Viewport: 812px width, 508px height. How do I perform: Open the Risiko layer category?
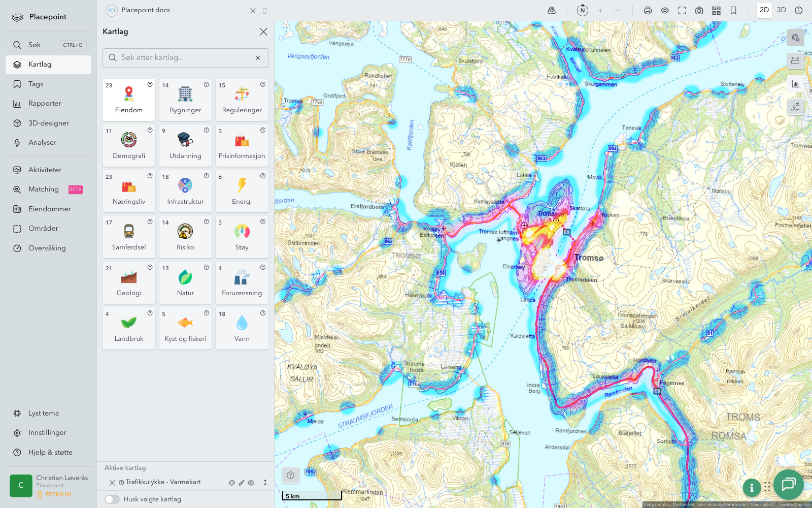coord(185,237)
